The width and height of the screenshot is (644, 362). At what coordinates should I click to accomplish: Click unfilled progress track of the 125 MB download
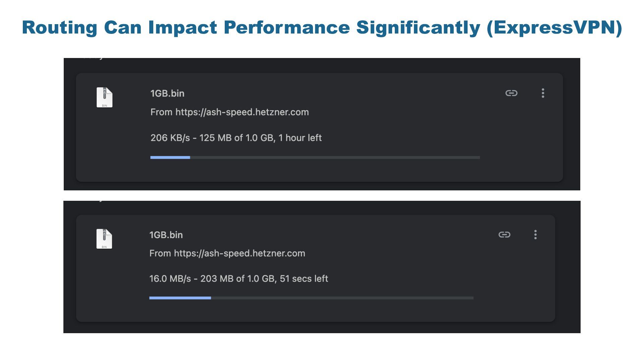tap(335, 157)
